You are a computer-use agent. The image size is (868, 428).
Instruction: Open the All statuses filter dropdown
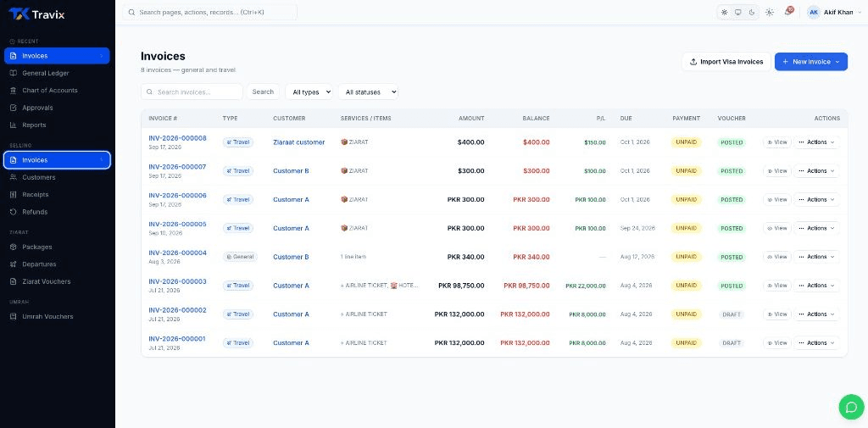click(368, 92)
